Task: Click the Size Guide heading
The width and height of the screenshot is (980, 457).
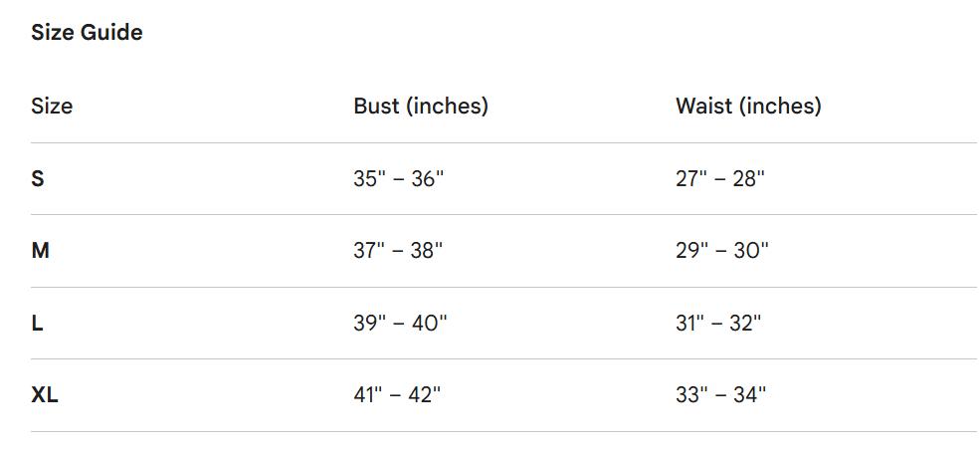Action: point(87,33)
